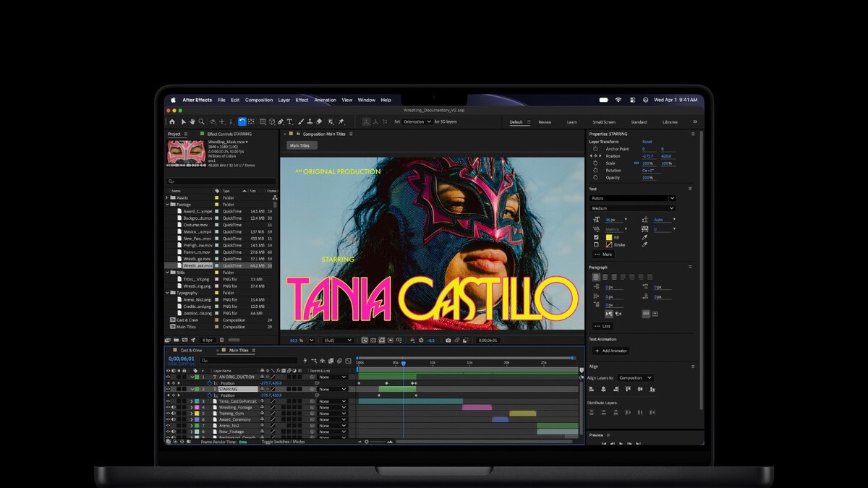
Task: Select the Zoom magnifier tool
Action: tap(202, 121)
